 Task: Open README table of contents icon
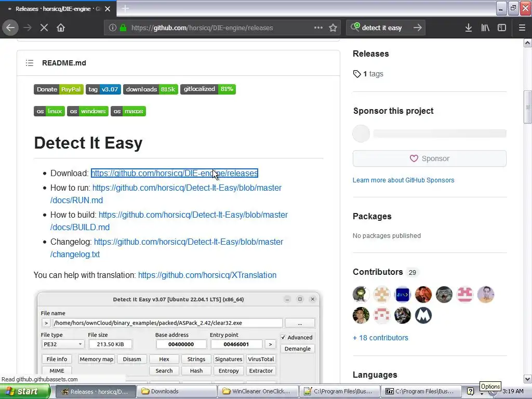pyautogui.click(x=30, y=63)
